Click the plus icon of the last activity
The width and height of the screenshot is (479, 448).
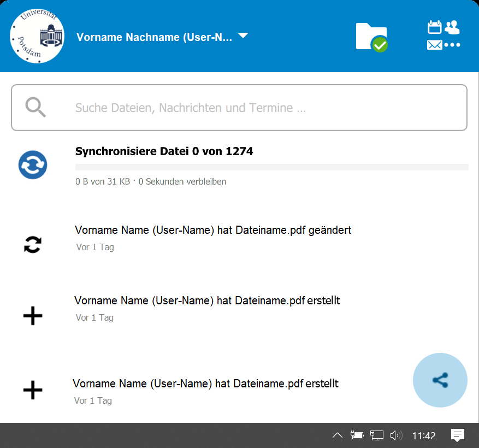tap(33, 390)
